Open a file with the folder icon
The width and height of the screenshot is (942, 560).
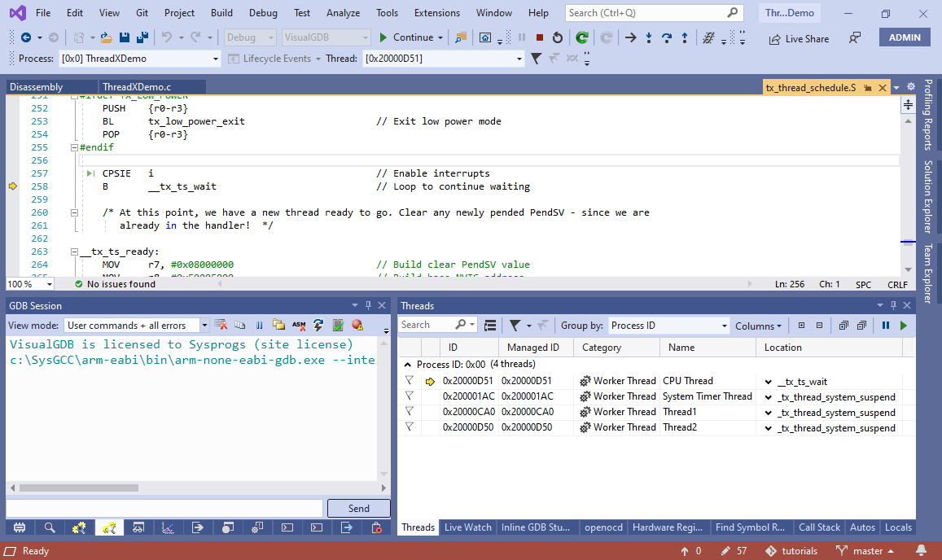point(107,37)
